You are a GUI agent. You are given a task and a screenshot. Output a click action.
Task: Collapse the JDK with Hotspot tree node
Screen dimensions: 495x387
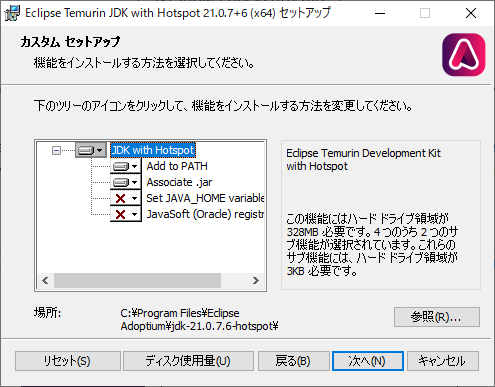pyautogui.click(x=56, y=151)
